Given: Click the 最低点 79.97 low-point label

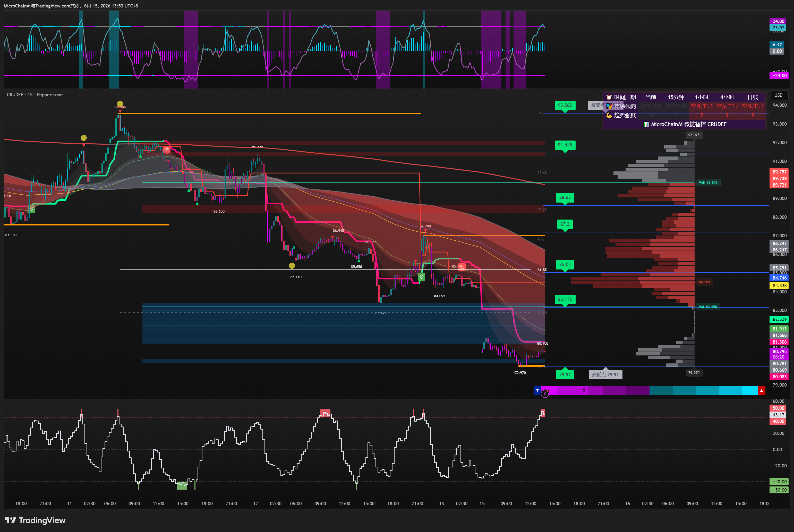Looking at the screenshot, I should pyautogui.click(x=605, y=374).
